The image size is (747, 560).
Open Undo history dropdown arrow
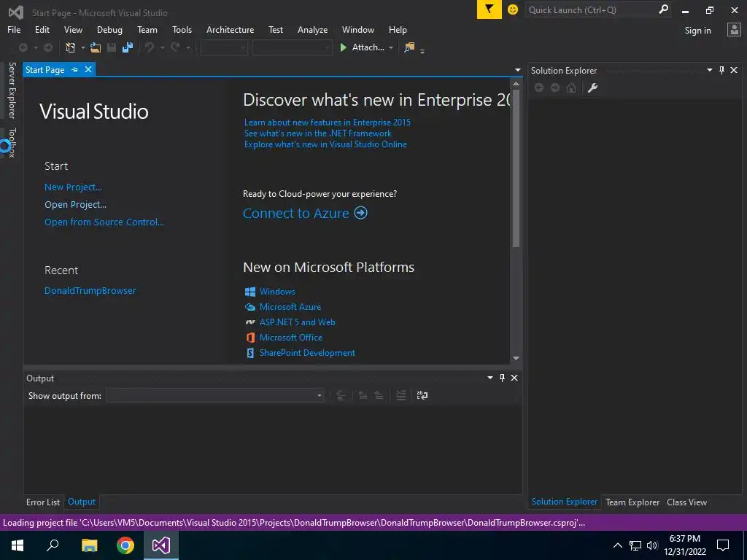[x=162, y=47]
